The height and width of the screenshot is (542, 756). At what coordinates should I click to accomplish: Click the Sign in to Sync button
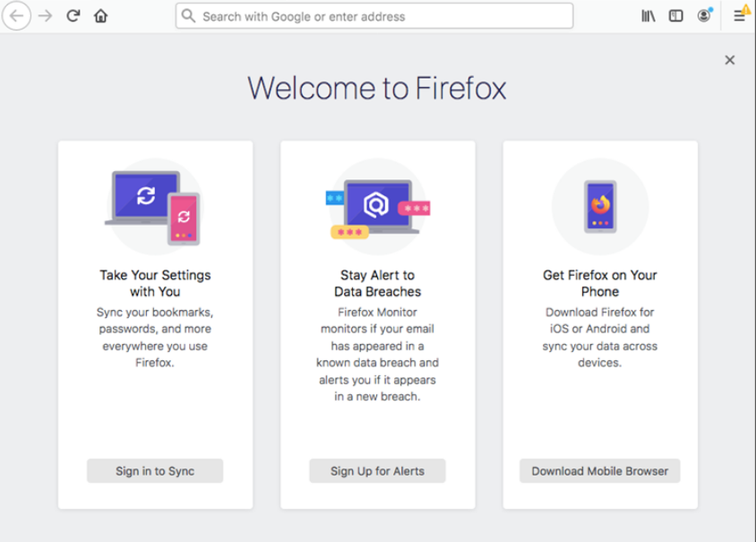click(x=155, y=470)
